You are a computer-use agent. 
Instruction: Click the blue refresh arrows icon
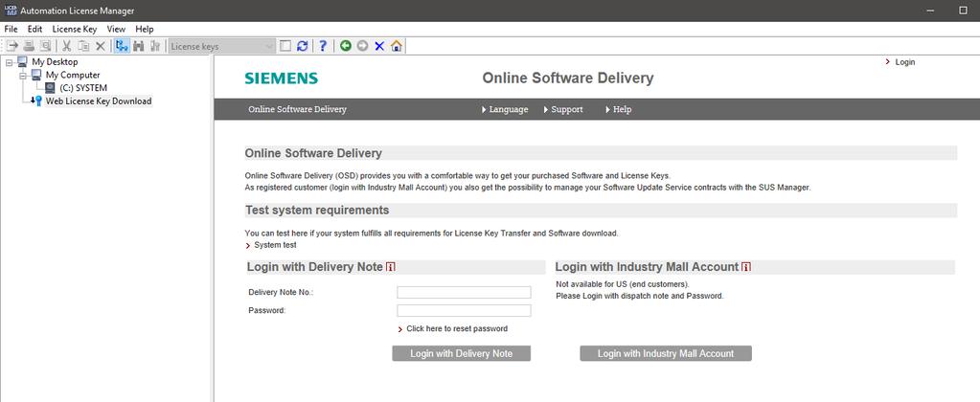tap(303, 46)
